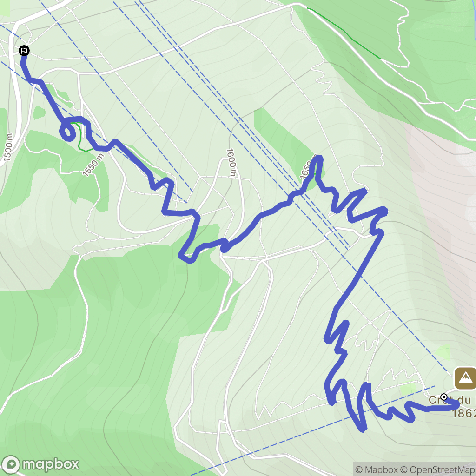
Task: Click the black start flag marker
Action: pos(24,50)
